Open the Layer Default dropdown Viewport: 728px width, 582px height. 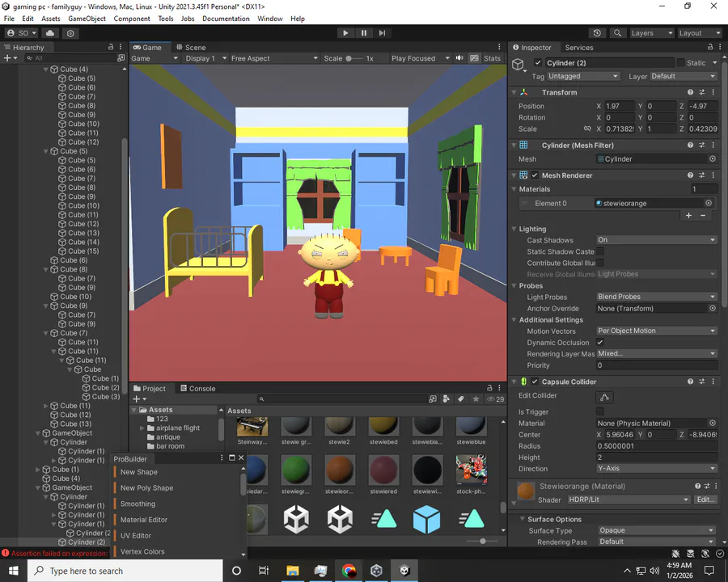coord(683,76)
